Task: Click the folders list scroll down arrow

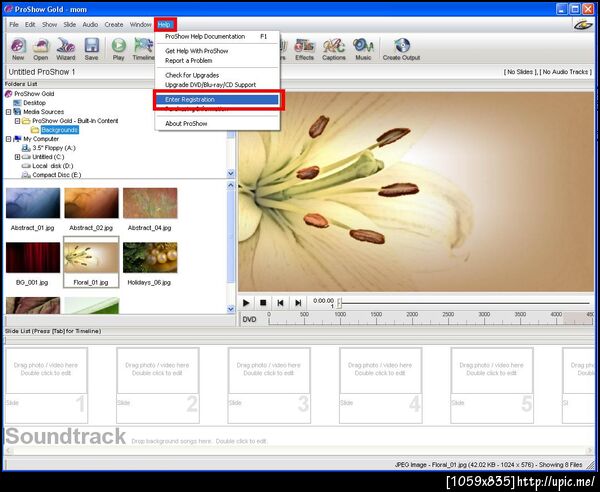Action: click(231, 173)
